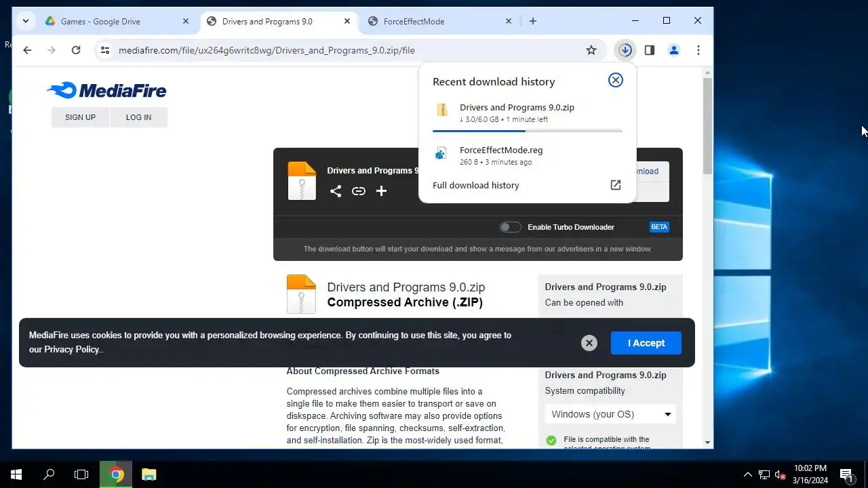This screenshot has height=488, width=868.
Task: Open the tab search dropdown arrow
Action: pos(26,21)
